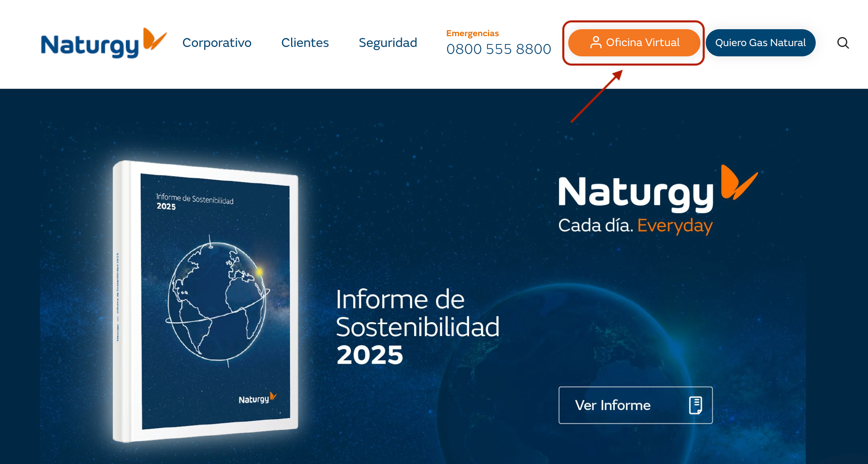
Task: Click the sustainability report book cover image
Action: pyautogui.click(x=205, y=302)
